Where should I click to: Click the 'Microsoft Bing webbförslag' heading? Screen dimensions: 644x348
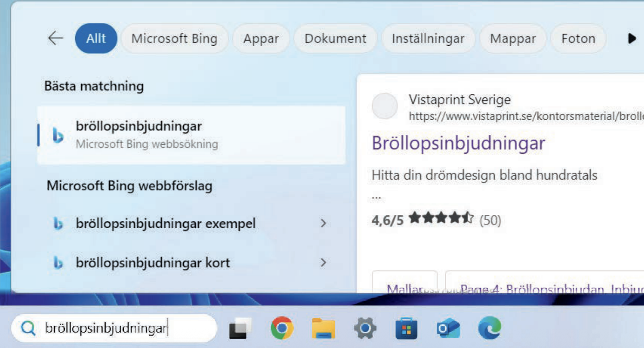129,186
